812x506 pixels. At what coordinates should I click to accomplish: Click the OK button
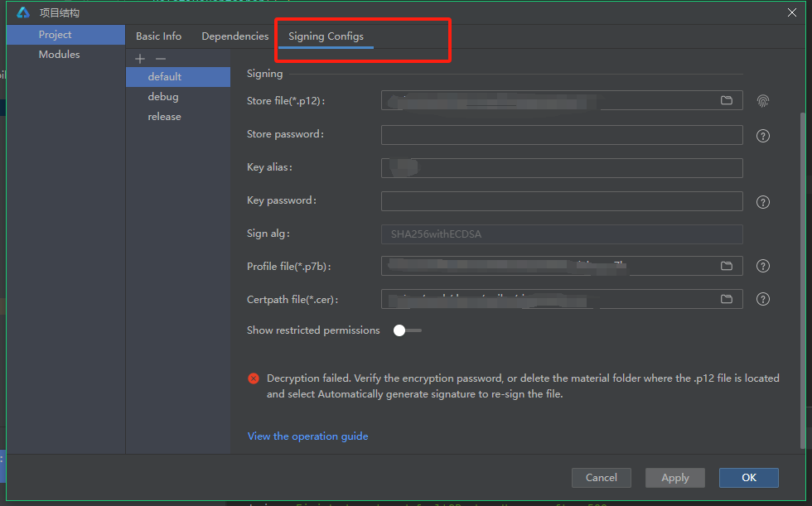(749, 478)
